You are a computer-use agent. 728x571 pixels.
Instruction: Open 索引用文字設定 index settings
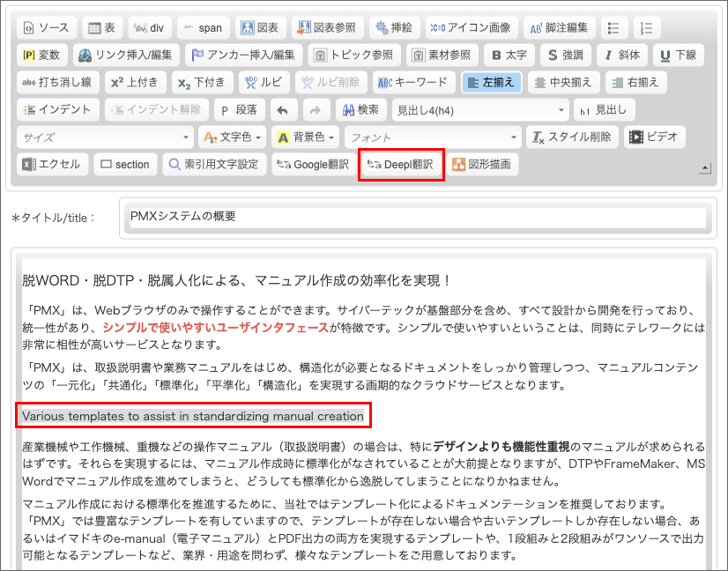pos(214,165)
